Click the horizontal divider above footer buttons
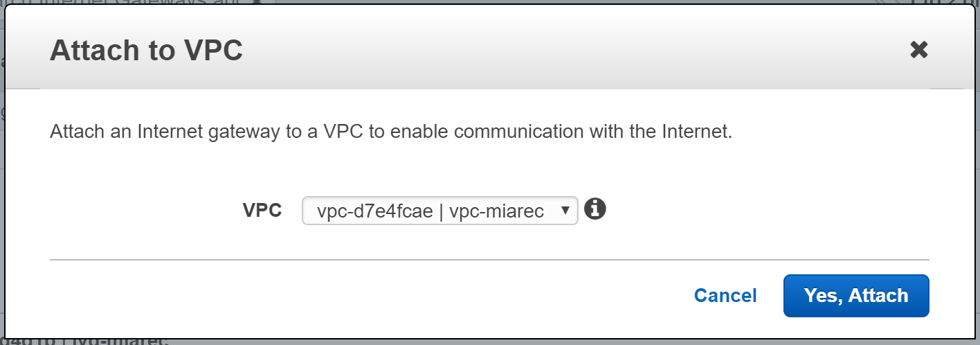 (489, 260)
